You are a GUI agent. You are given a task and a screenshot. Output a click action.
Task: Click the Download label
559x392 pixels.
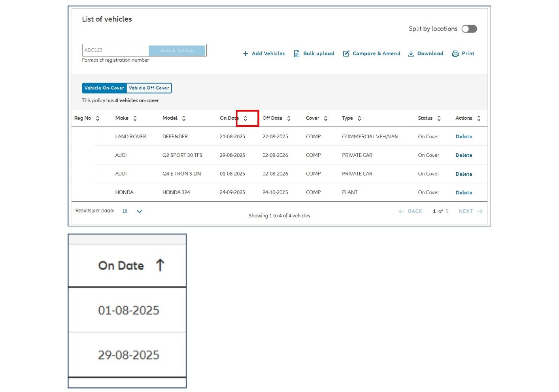pyautogui.click(x=430, y=54)
